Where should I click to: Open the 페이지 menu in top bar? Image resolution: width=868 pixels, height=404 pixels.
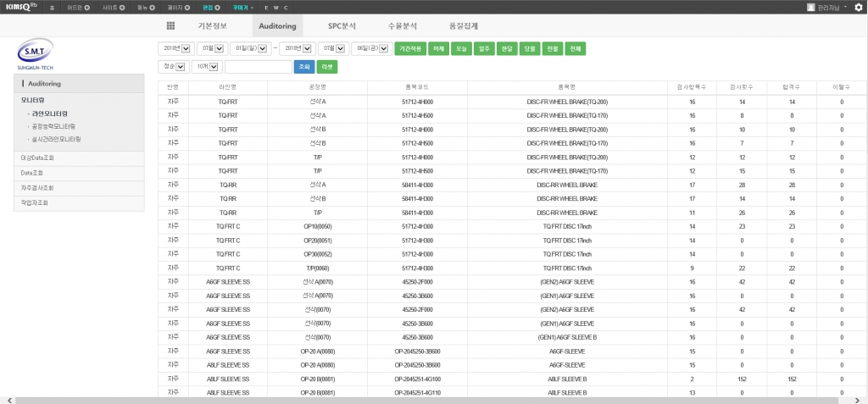pyautogui.click(x=179, y=8)
